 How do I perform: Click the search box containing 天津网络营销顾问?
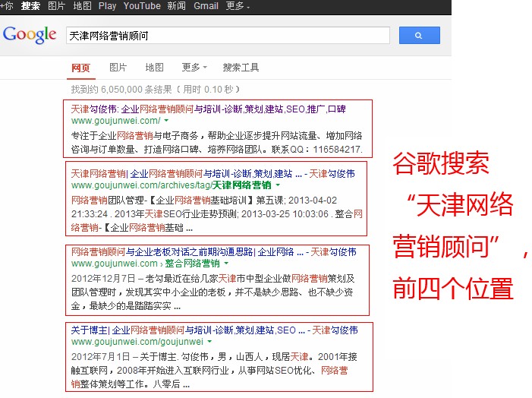(x=228, y=35)
